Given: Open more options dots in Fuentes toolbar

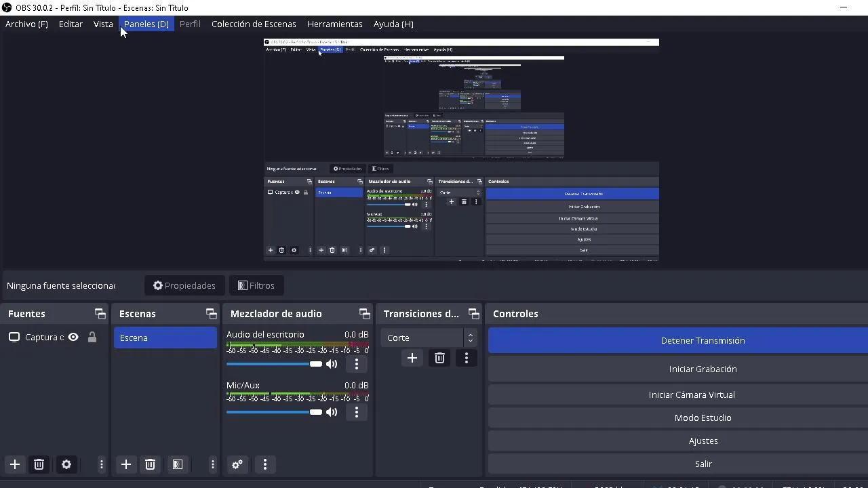Looking at the screenshot, I should 102,464.
